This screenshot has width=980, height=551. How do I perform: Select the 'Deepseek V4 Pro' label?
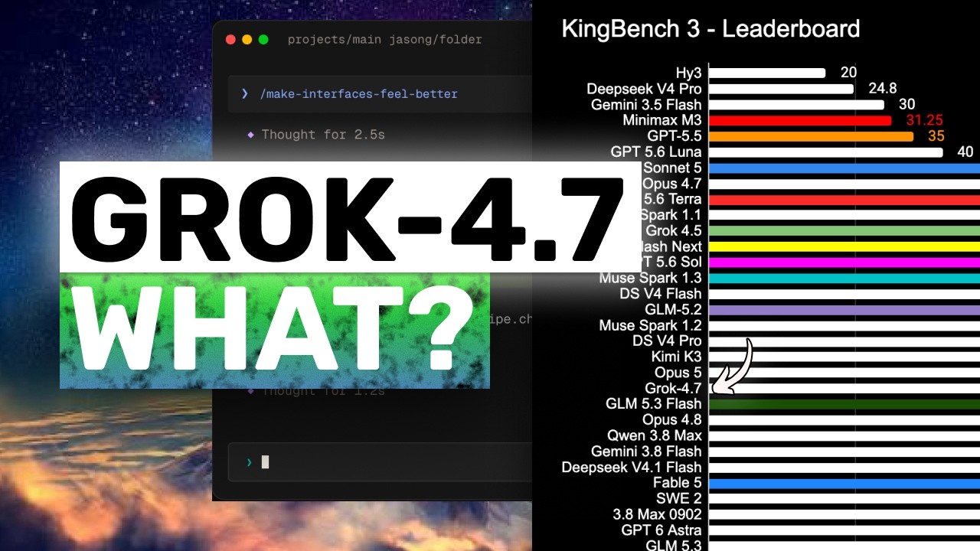[644, 89]
